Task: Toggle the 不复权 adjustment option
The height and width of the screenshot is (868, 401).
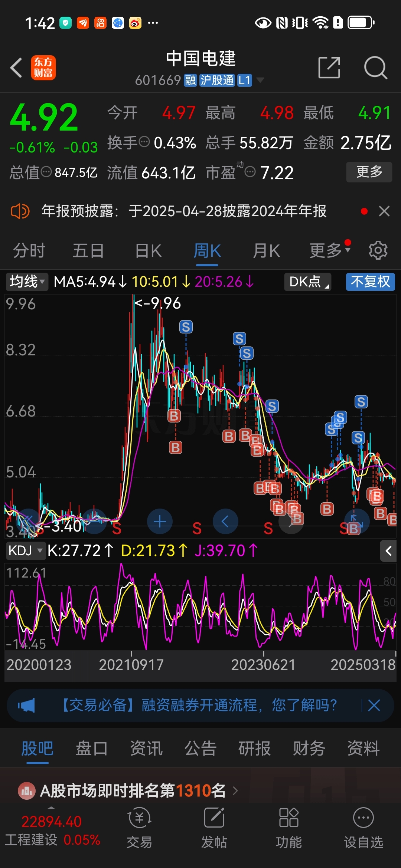Action: click(370, 282)
